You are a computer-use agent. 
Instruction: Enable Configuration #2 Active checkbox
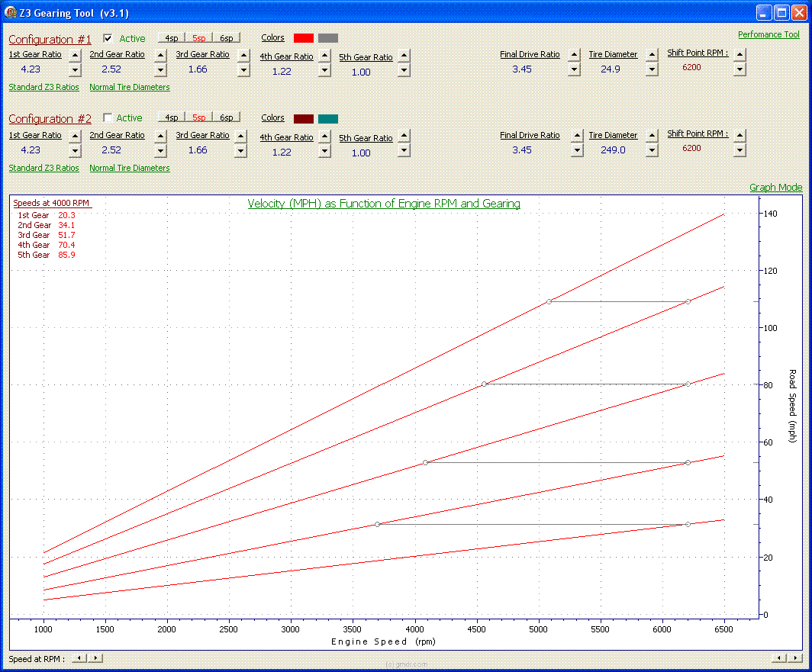click(108, 117)
